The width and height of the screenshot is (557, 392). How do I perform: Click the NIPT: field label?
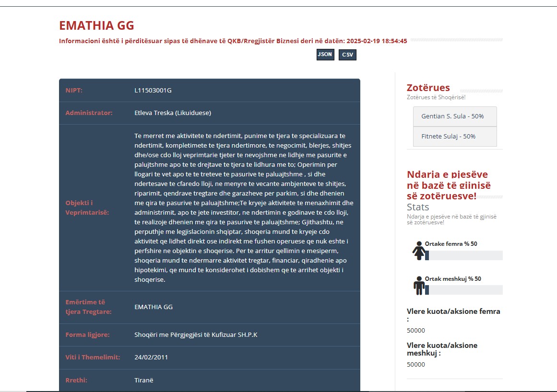pos(74,91)
